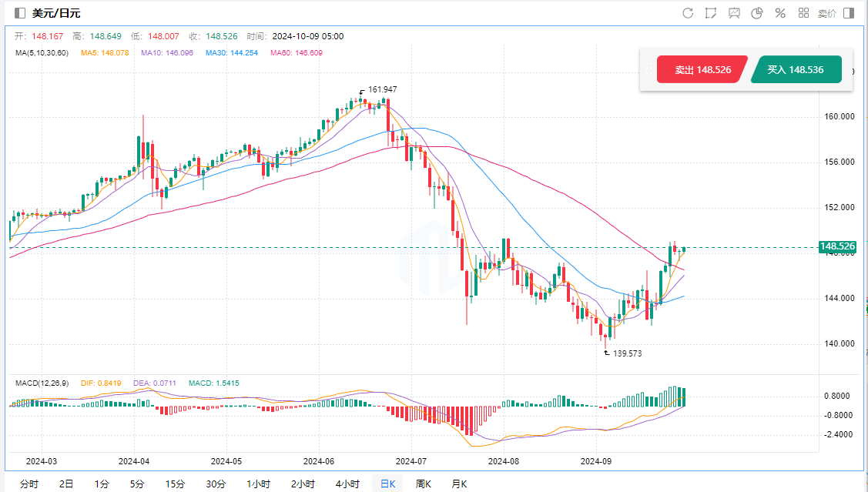Select the 月K monthly chart tab
Viewport: 868px width, 492px height.
(459, 484)
